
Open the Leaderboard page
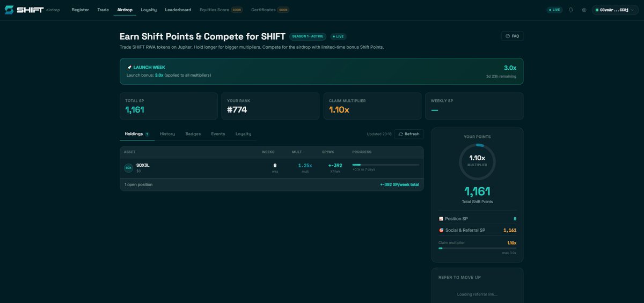pyautogui.click(x=178, y=10)
